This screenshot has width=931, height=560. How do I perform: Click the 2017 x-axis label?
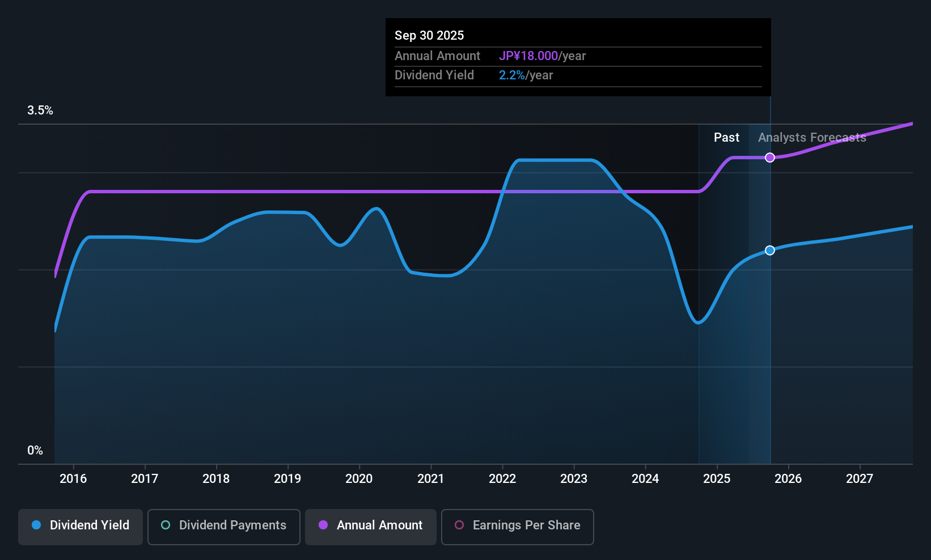145,479
